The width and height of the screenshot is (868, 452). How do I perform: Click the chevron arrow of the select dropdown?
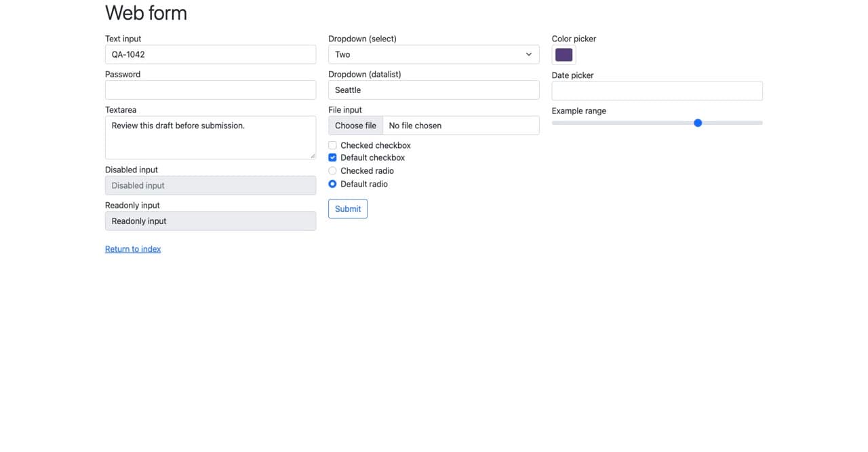(x=529, y=54)
